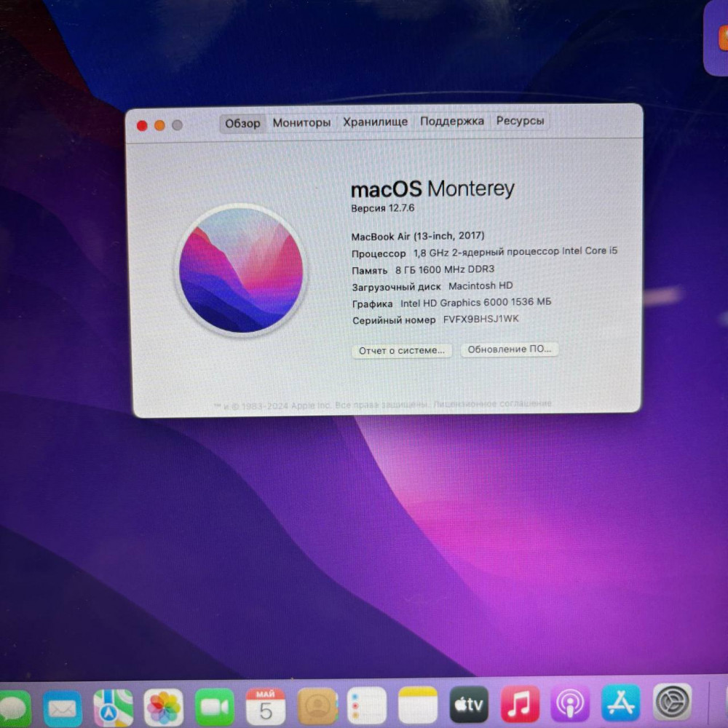Open the Хранилище tab
Image resolution: width=728 pixels, height=728 pixels.
[375, 122]
